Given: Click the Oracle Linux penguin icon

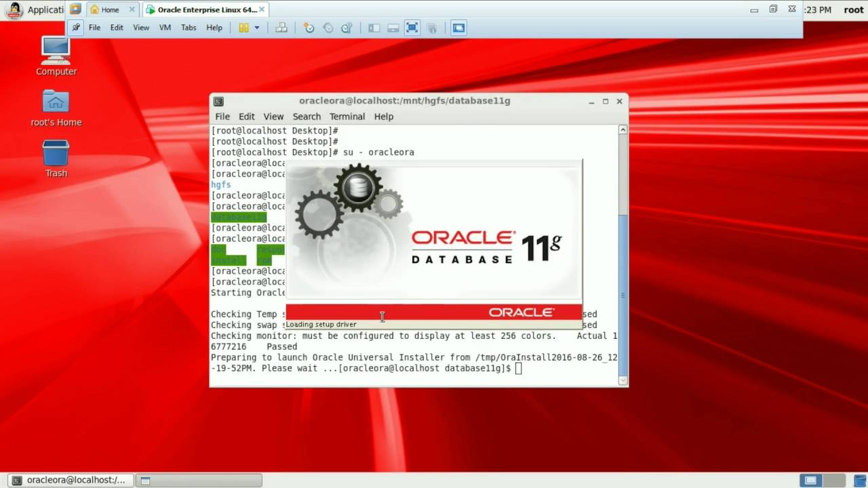Looking at the screenshot, I should coord(14,9).
